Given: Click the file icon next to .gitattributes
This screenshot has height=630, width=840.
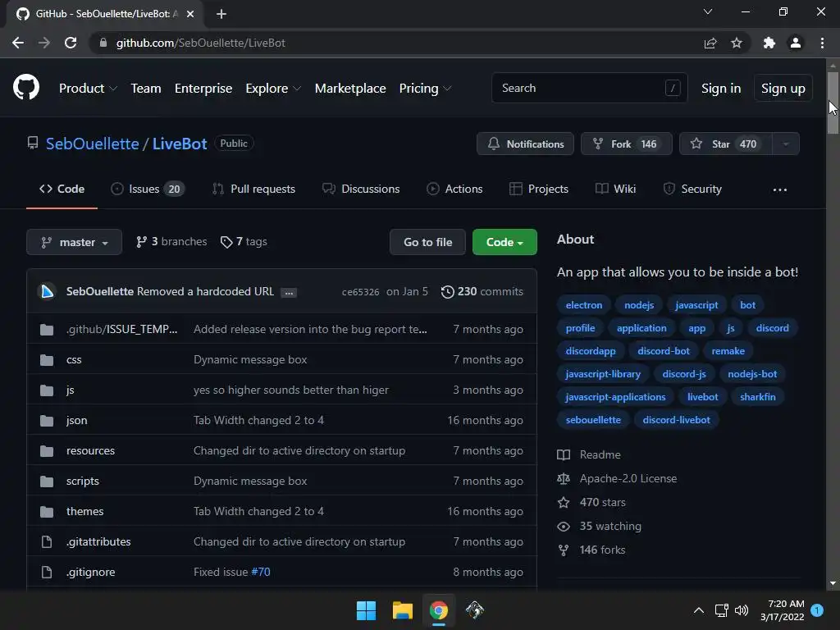Looking at the screenshot, I should 47,541.
